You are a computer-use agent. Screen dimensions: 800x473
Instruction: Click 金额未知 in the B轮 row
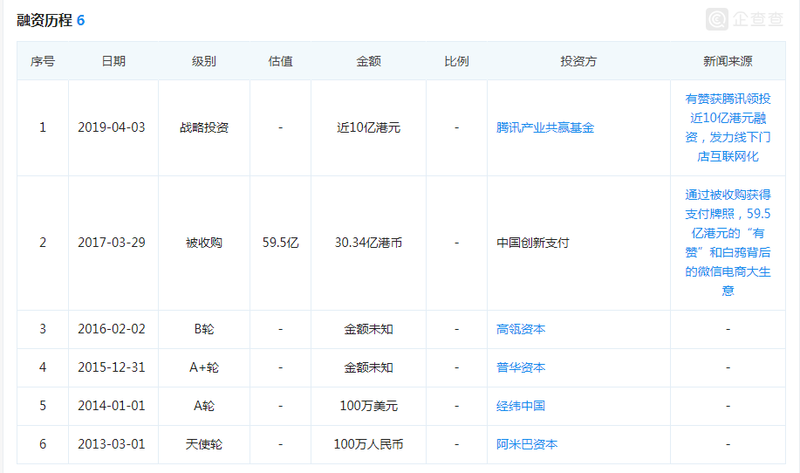(368, 329)
